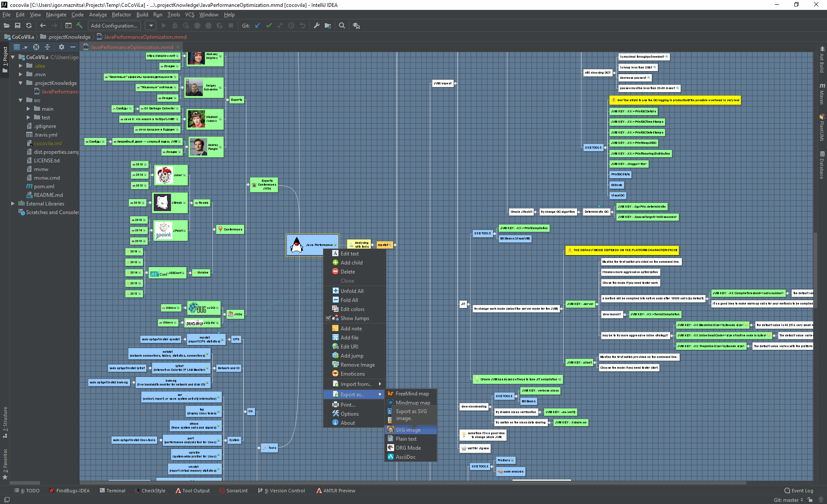
Task: Click the Back navigation arrow icon
Action: (x=43, y=26)
